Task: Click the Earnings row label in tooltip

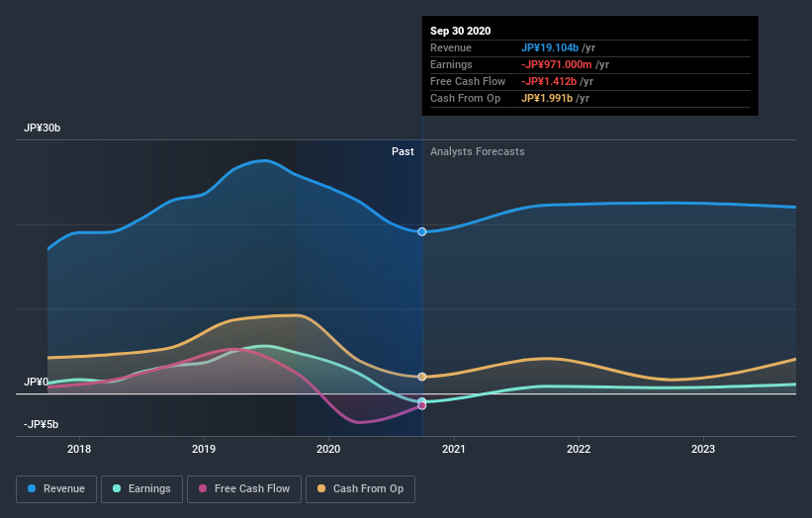Action: click(x=451, y=64)
